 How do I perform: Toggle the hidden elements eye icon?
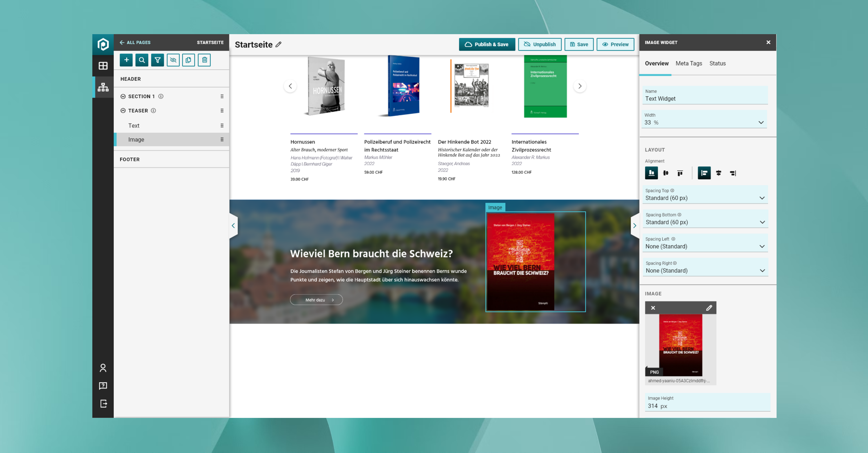pos(173,60)
